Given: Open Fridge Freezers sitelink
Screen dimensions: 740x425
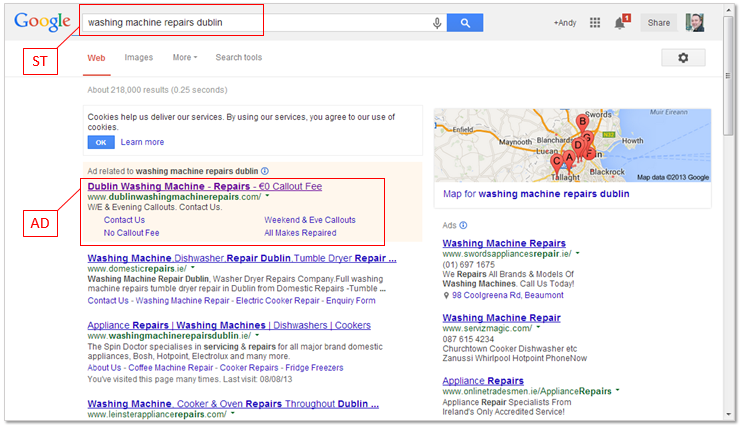Looking at the screenshot, I should point(314,367).
